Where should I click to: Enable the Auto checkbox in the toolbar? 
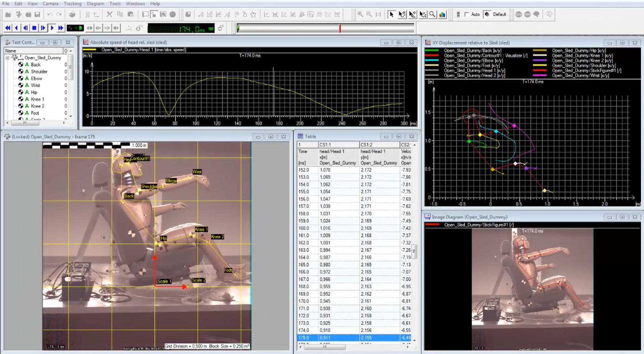point(467,15)
